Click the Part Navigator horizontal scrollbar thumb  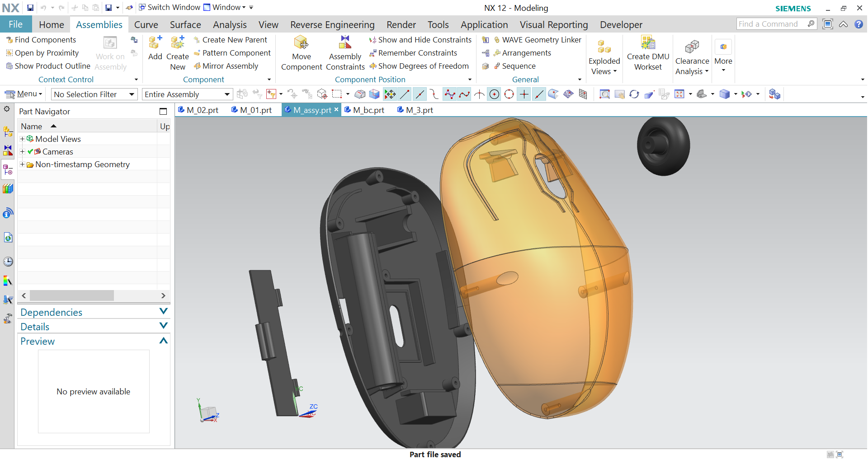(x=72, y=295)
